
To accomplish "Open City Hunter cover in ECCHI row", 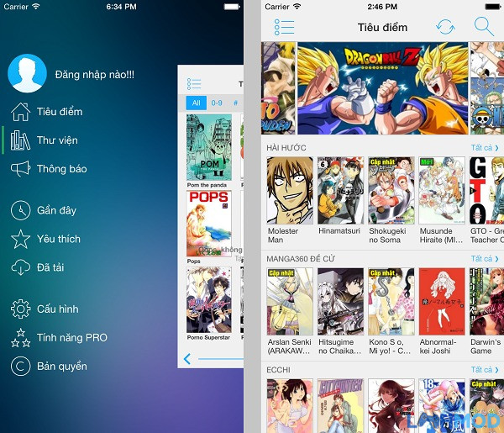I will 340,405.
